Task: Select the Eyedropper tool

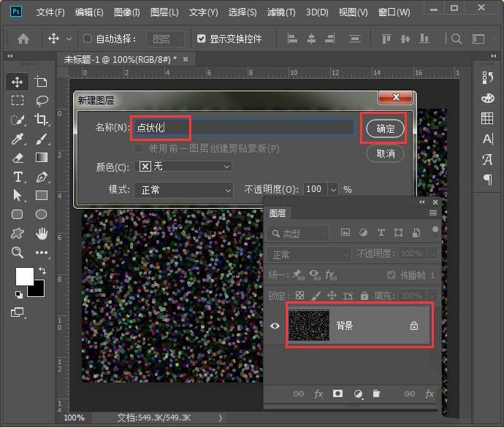Action: tap(18, 139)
